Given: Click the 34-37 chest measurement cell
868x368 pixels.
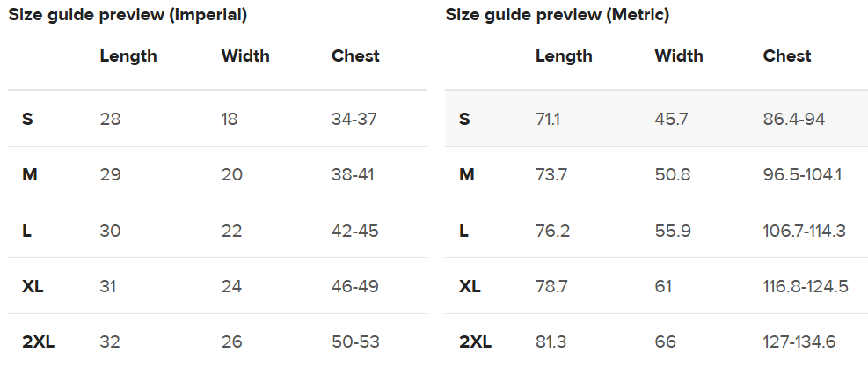Looking at the screenshot, I should point(354,119).
